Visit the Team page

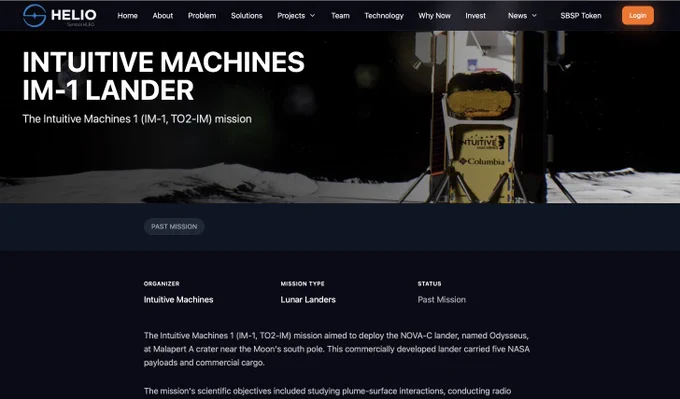pos(340,16)
